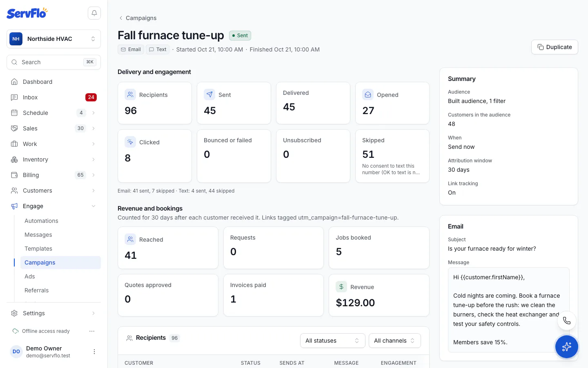The width and height of the screenshot is (588, 368).
Task: Open the Northside HVAC account switcher
Action: tap(53, 39)
